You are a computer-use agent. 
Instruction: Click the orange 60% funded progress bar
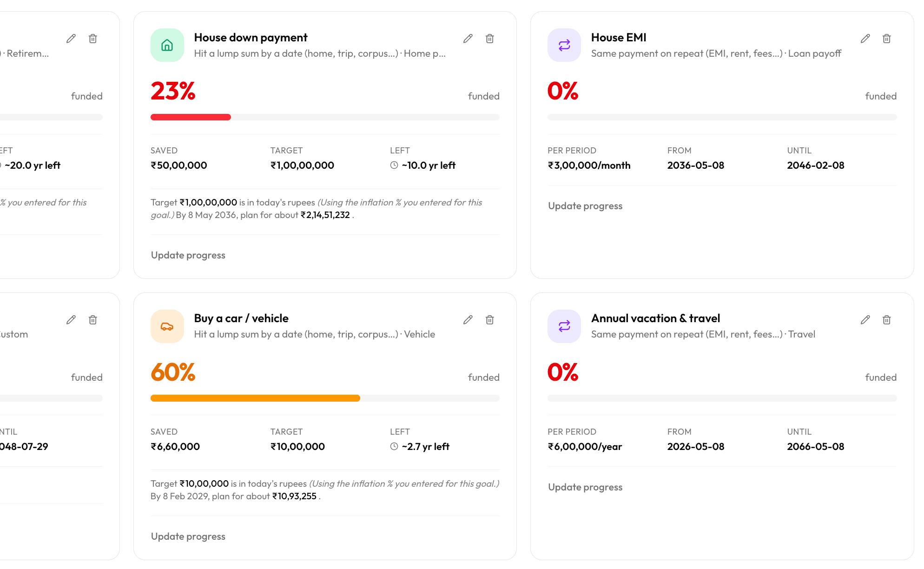pyautogui.click(x=325, y=398)
